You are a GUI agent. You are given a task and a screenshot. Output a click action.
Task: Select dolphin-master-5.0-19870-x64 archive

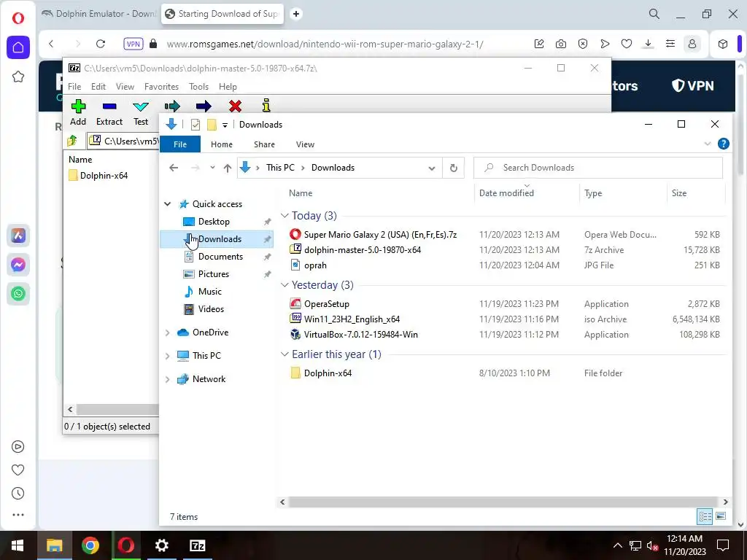(x=362, y=249)
